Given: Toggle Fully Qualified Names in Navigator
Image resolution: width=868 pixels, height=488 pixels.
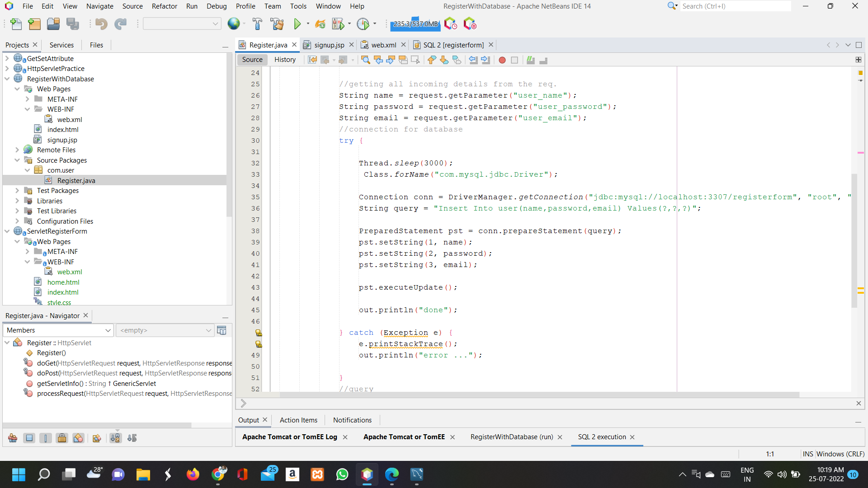Looking at the screenshot, I should tap(96, 438).
